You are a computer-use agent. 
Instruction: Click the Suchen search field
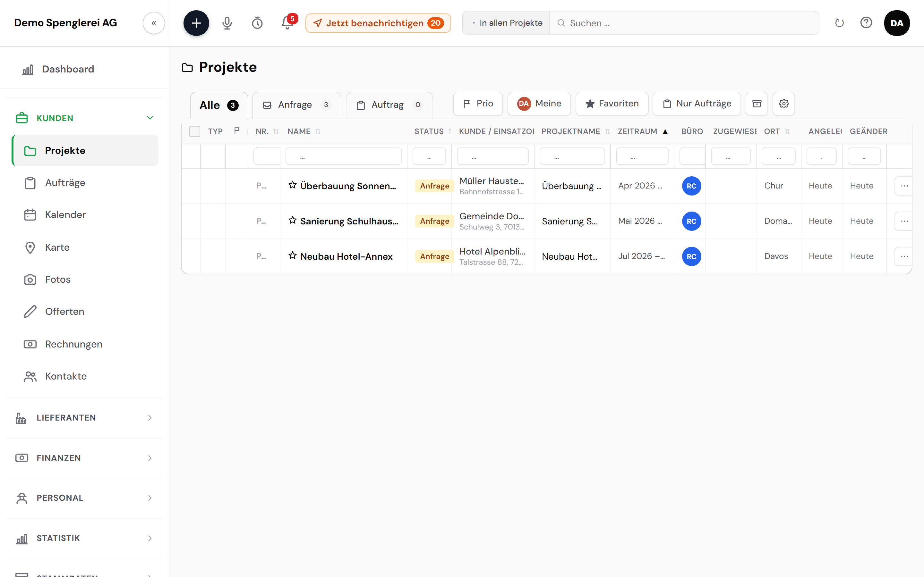pos(684,23)
